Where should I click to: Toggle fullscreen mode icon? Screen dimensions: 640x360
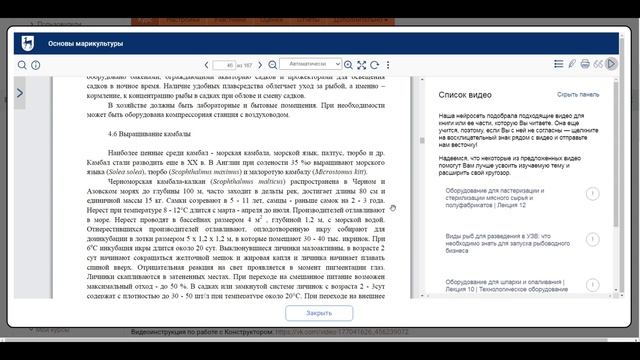(x=361, y=65)
